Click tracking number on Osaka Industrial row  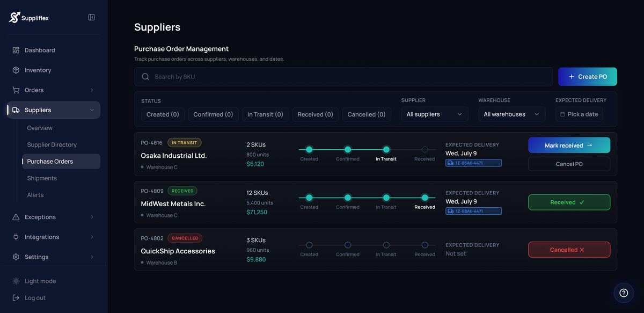[x=473, y=163]
